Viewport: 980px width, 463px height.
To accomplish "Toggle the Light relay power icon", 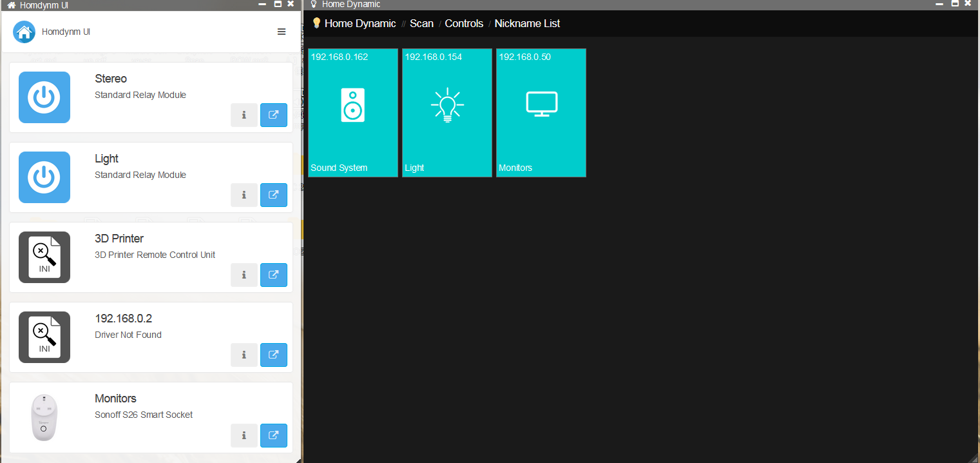I will [44, 177].
